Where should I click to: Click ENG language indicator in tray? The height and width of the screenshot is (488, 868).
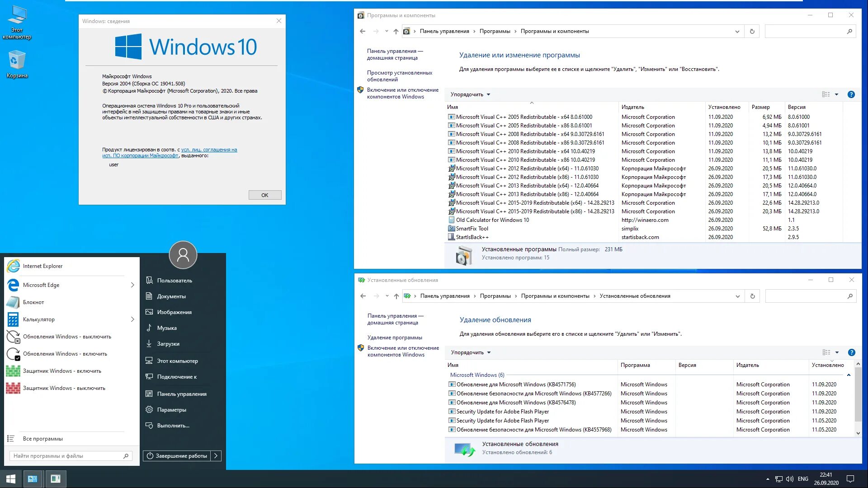click(803, 479)
